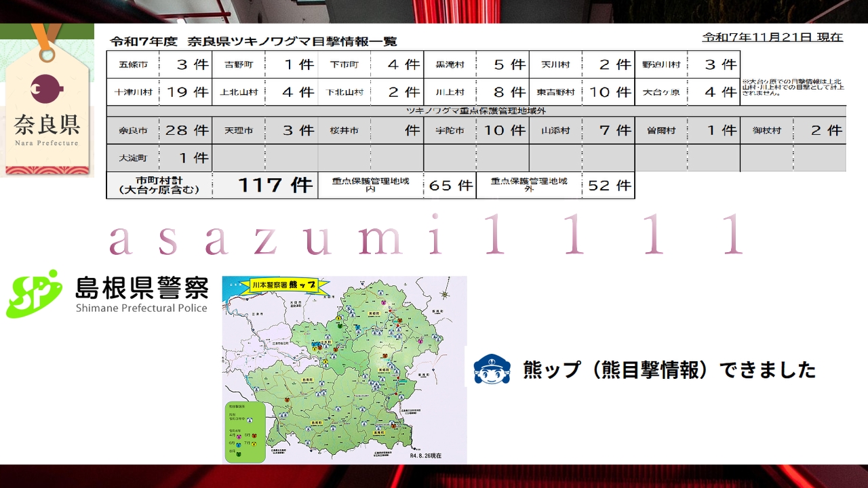Image resolution: width=868 pixels, height=488 pixels.
Task: Click the Nara Prefecture emblem on the tag
Action: tap(47, 88)
